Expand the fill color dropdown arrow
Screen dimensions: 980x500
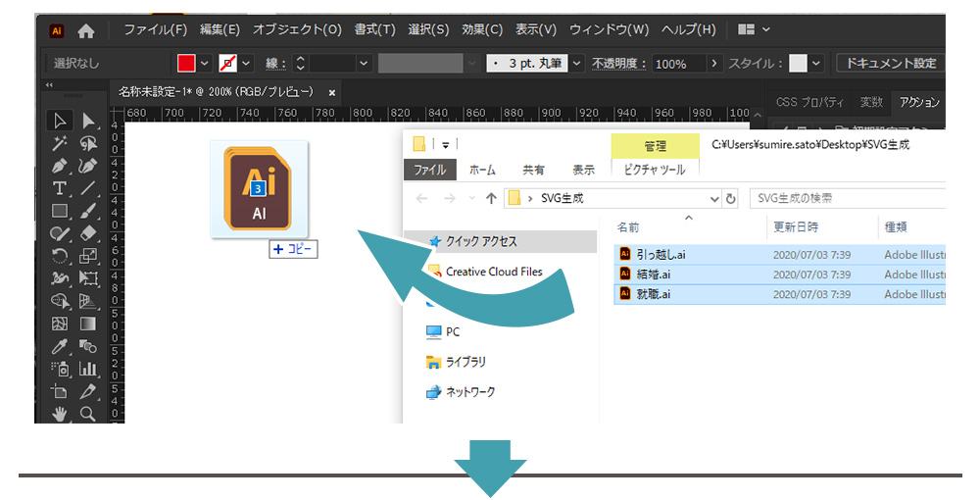[x=205, y=63]
